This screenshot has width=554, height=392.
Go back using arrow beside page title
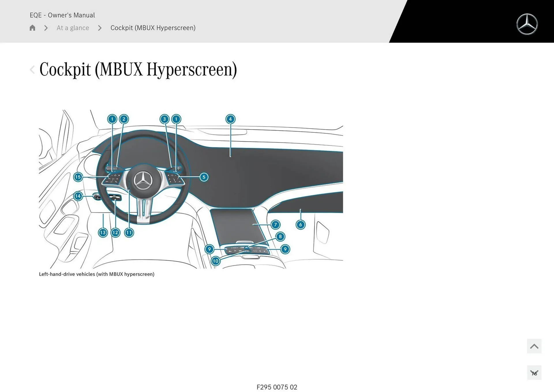(32, 70)
